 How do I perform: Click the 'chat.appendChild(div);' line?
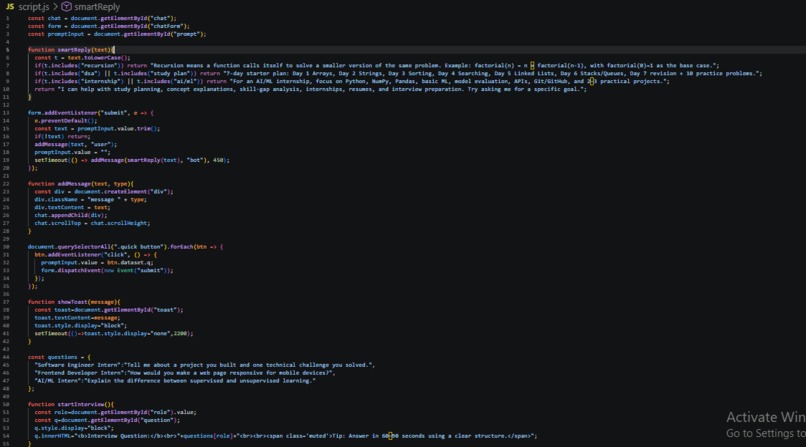point(71,215)
